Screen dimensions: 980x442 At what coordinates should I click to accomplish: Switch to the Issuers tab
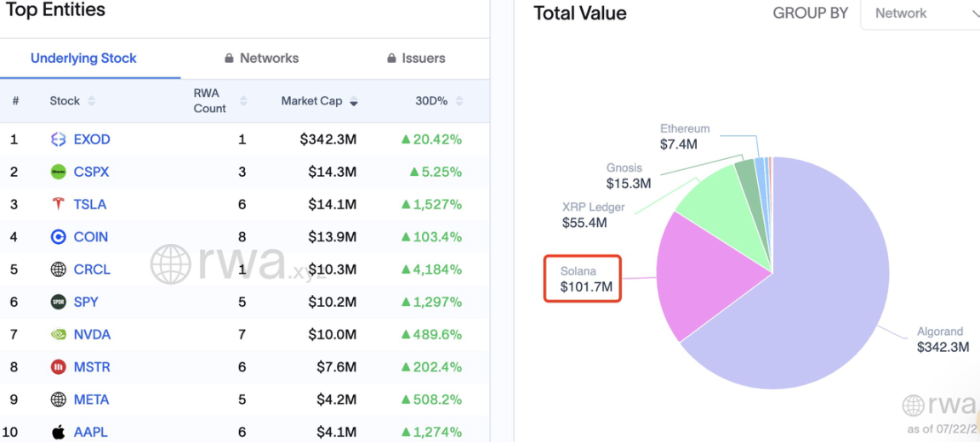coord(416,58)
